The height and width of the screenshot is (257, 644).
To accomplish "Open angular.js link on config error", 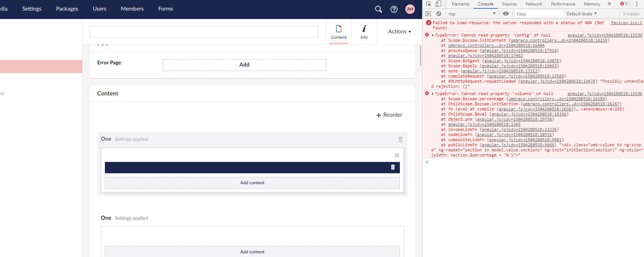I will (x=605, y=35).
